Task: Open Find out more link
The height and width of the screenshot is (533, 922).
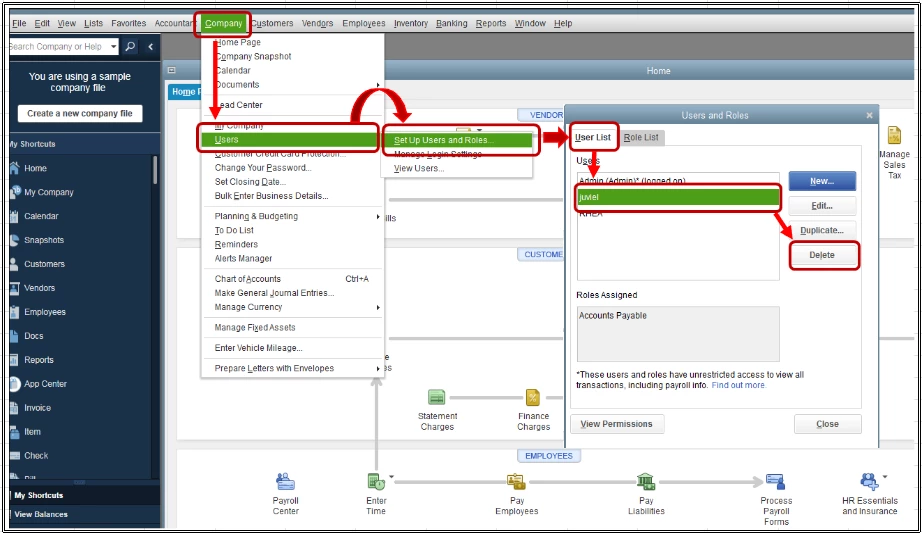Action: point(738,385)
